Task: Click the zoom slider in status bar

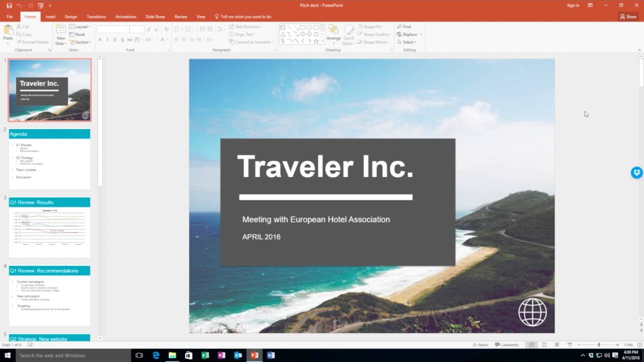Action: click(599, 345)
